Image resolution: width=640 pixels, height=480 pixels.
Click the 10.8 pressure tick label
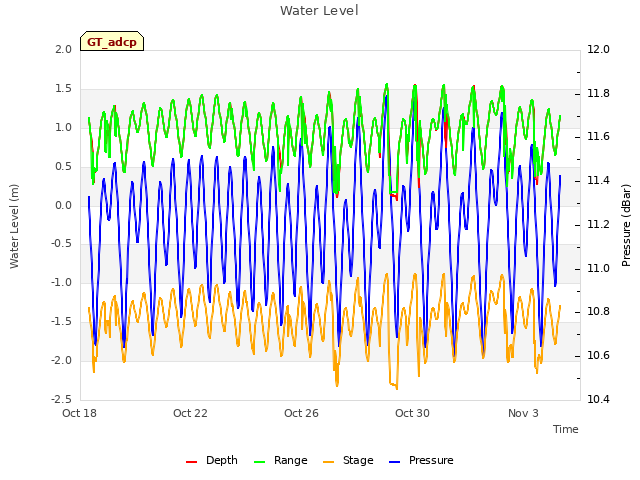click(598, 311)
